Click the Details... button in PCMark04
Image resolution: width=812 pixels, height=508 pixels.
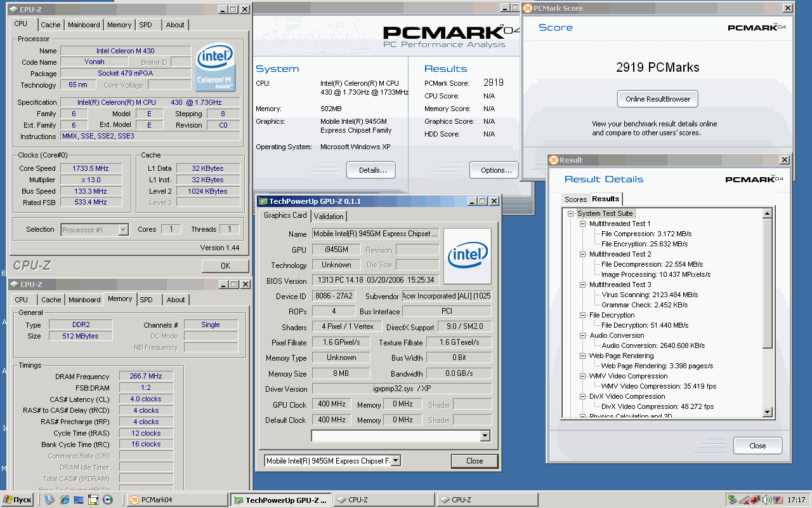tap(371, 170)
